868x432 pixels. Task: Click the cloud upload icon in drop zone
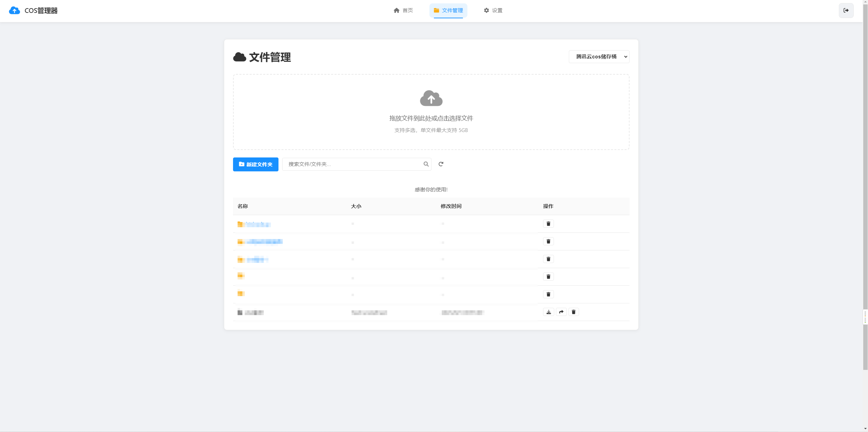(431, 98)
